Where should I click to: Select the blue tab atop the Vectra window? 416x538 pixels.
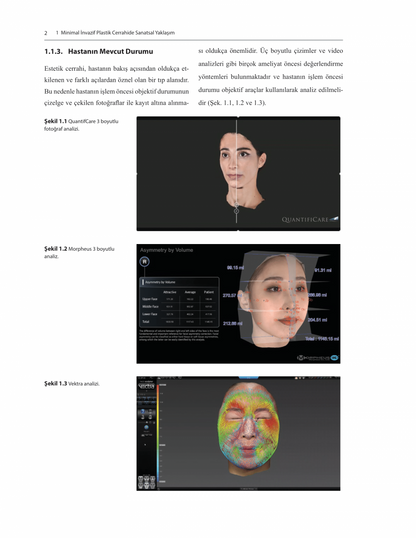(248, 377)
